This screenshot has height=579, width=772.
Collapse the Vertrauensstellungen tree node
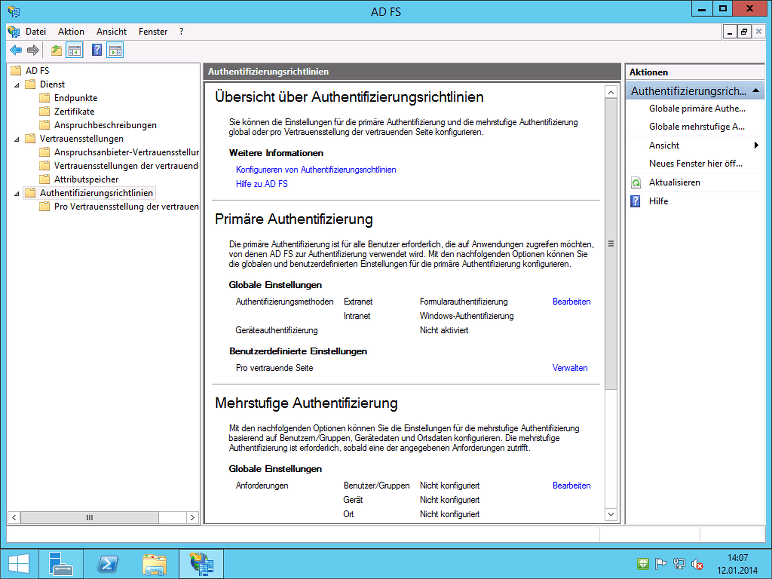tap(17, 139)
